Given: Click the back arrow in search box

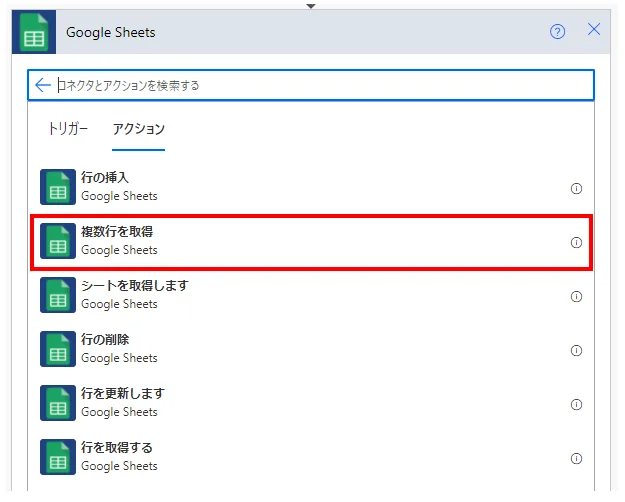Looking at the screenshot, I should [x=42, y=85].
